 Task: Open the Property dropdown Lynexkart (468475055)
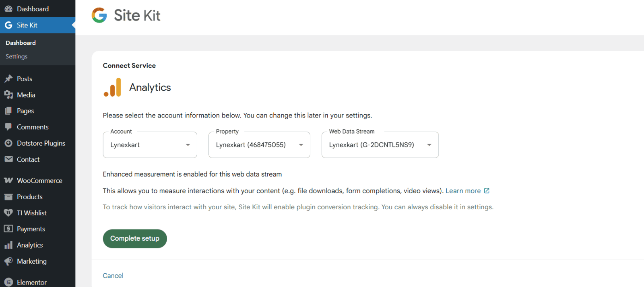point(259,145)
